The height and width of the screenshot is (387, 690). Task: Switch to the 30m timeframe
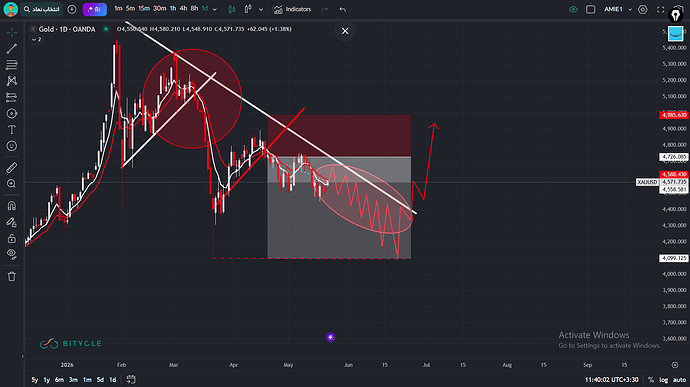click(160, 8)
